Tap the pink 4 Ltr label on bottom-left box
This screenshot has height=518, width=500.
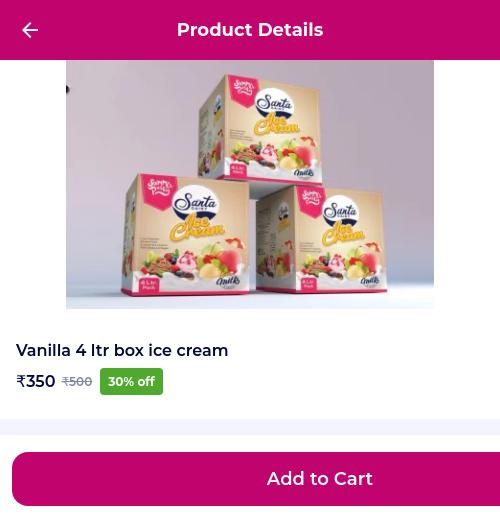pos(149,285)
